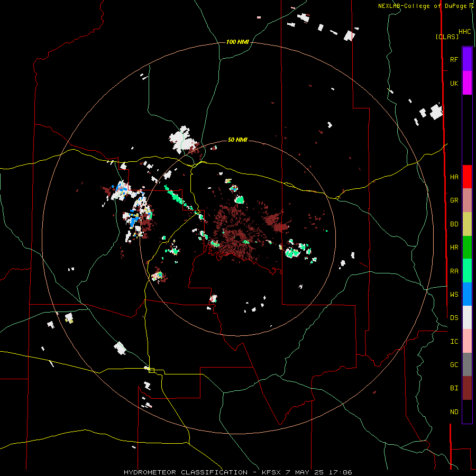Click the 'BI' legend label text
This screenshot has height=476, width=476.
pos(454,388)
